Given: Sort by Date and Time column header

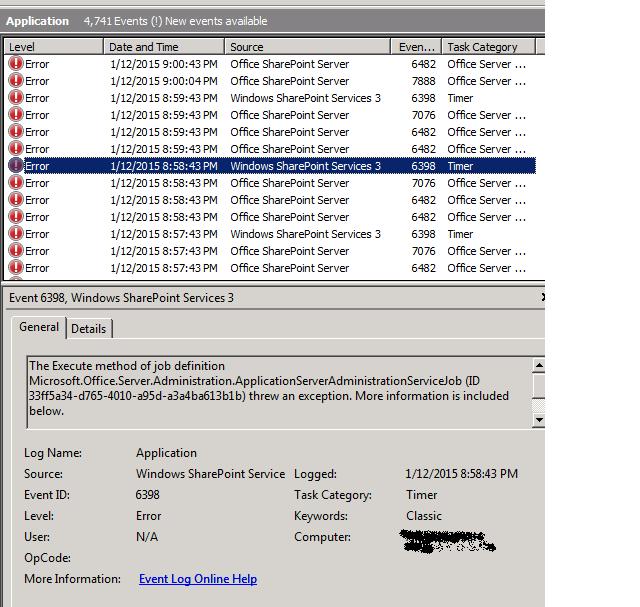Looking at the screenshot, I should click(164, 47).
